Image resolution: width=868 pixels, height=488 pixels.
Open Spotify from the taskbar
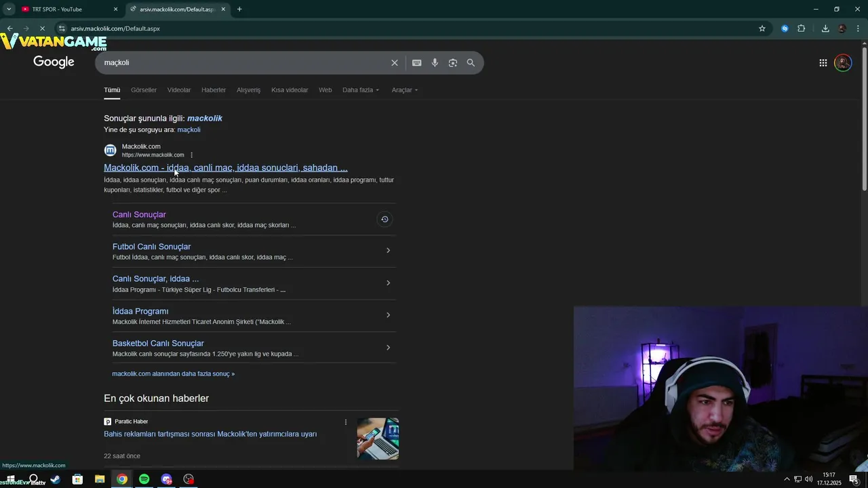coord(144,479)
